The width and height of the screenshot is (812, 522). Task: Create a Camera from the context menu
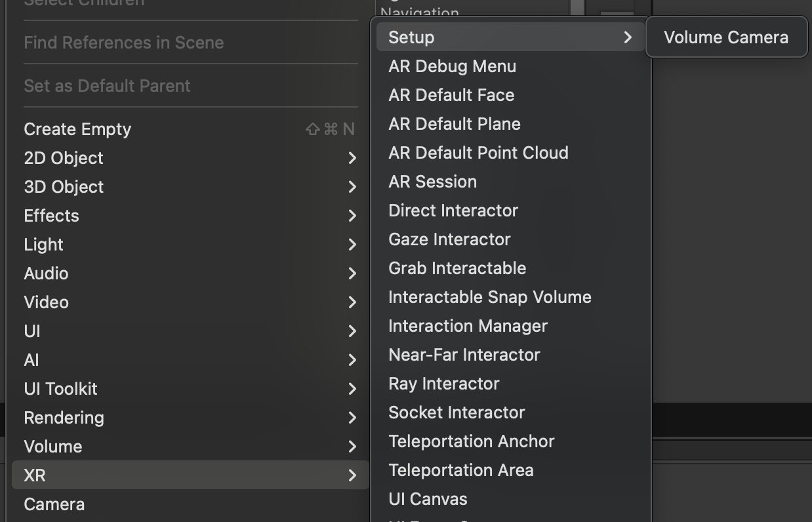tap(54, 504)
